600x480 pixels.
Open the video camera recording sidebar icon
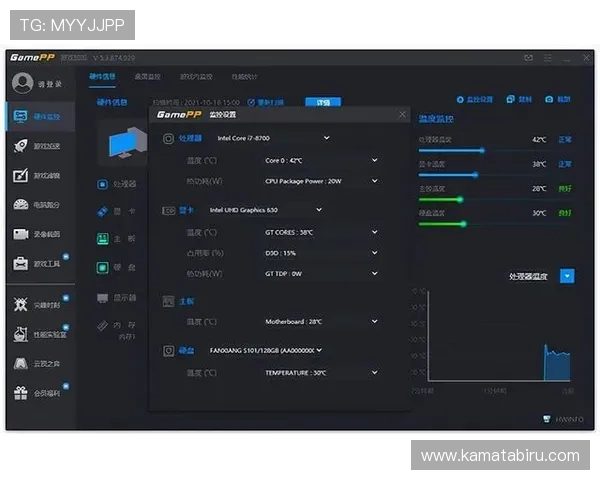[x=21, y=234]
